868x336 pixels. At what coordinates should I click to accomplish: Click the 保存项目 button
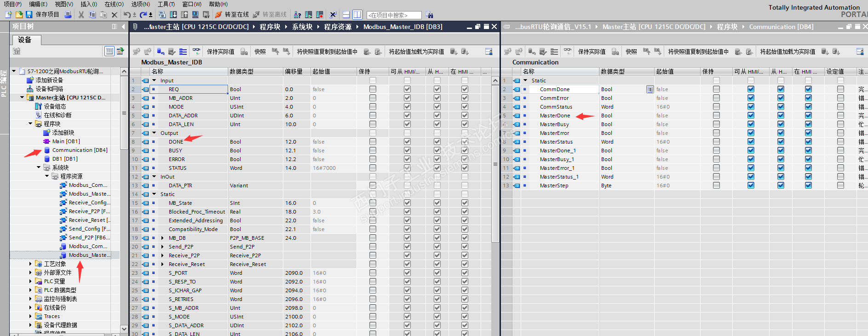43,15
